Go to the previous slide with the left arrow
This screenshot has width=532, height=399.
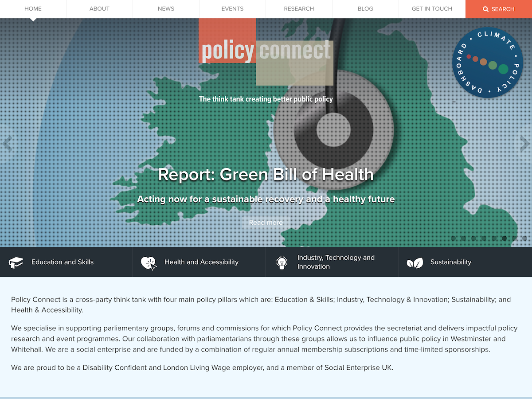tap(8, 144)
